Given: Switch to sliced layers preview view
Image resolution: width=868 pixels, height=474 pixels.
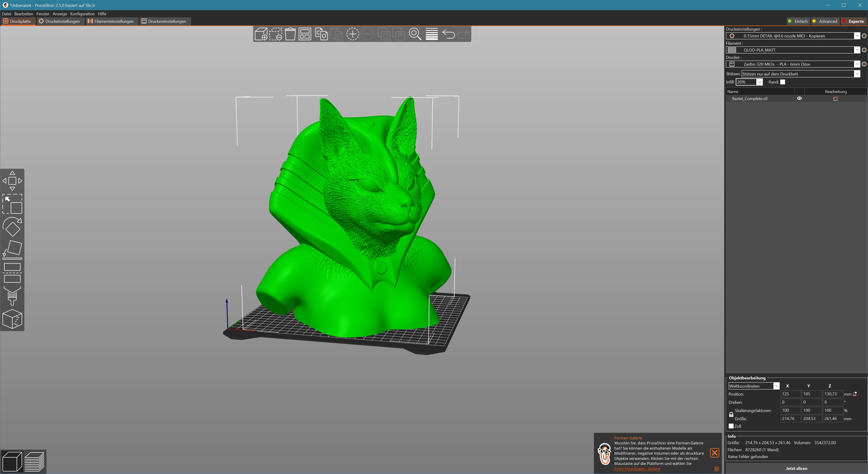Looking at the screenshot, I should 34,461.
